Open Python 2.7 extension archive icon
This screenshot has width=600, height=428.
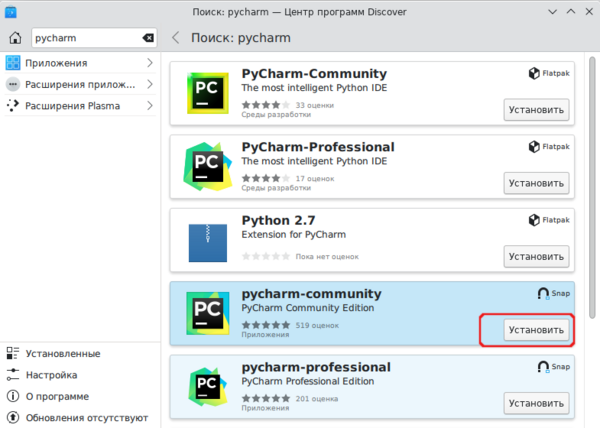(208, 243)
